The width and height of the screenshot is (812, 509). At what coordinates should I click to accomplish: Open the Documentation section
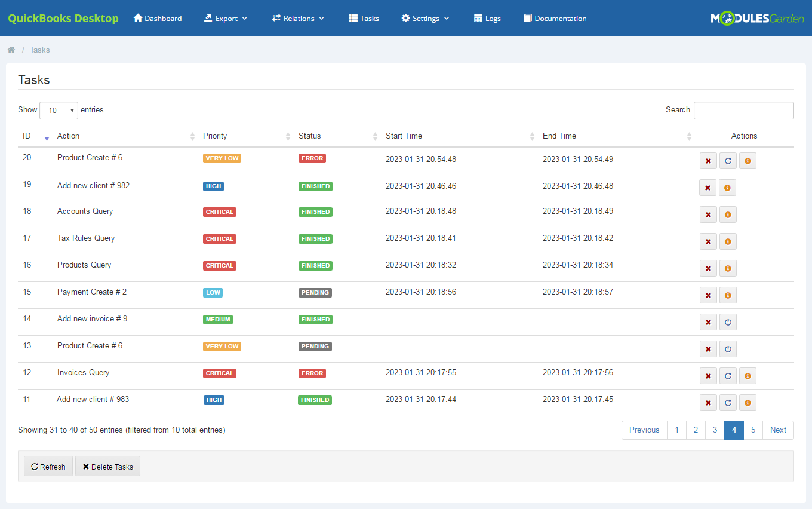[x=555, y=18]
